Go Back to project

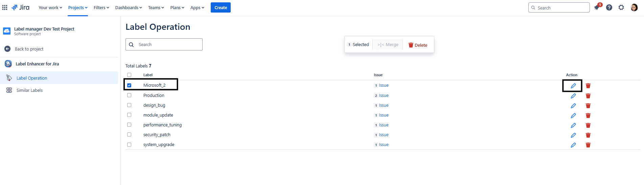coord(29,49)
